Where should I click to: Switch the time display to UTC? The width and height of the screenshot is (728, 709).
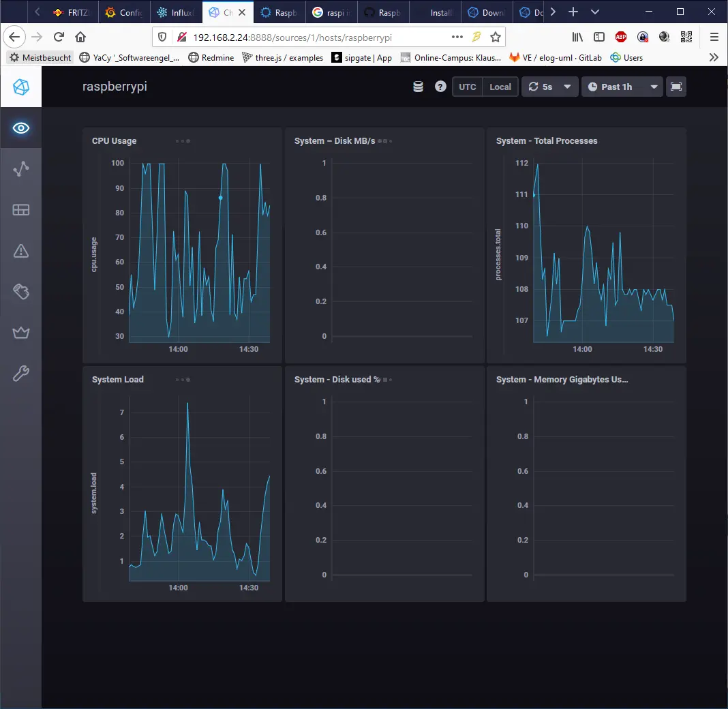[x=467, y=87]
